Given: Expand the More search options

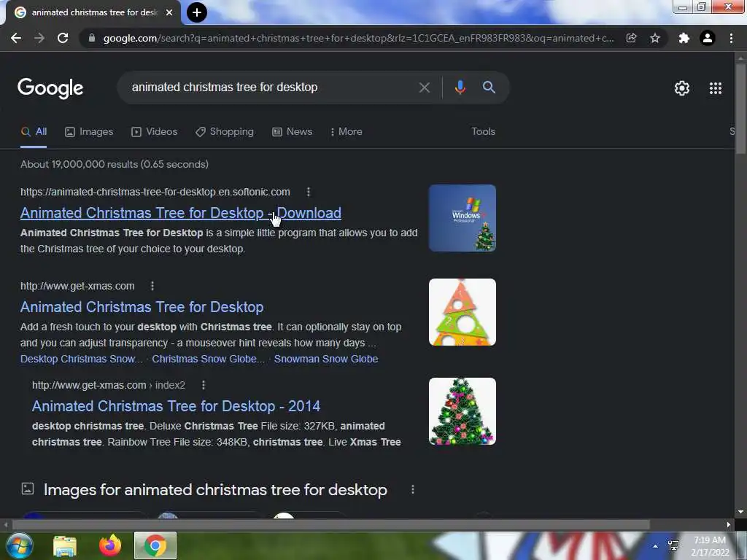Looking at the screenshot, I should (x=346, y=132).
